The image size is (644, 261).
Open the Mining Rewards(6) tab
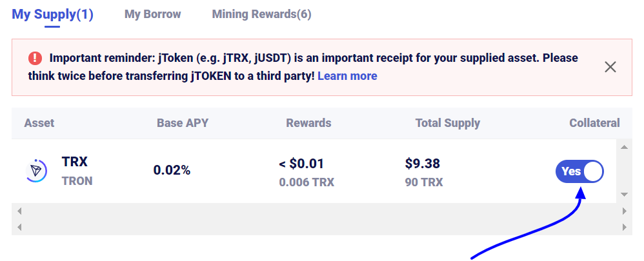(x=261, y=14)
